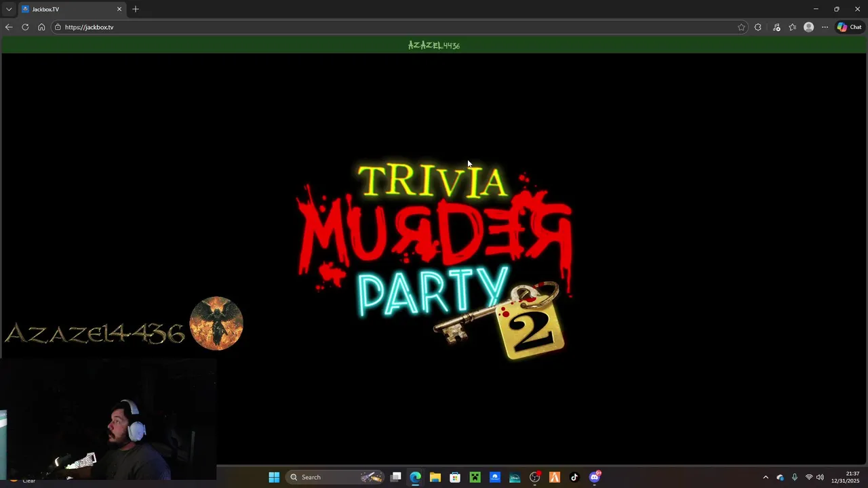Open File Explorer from the taskbar

435,477
